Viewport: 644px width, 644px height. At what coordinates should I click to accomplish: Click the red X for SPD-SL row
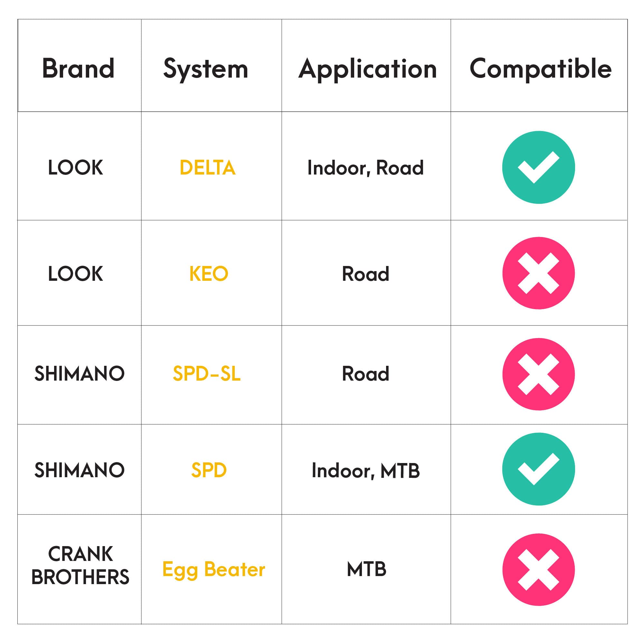(538, 374)
